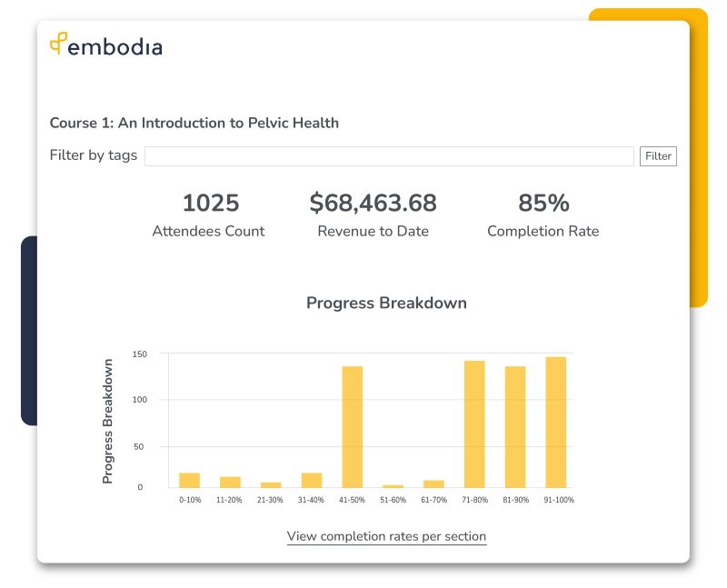The height and width of the screenshot is (588, 727).
Task: Pick the 31-40% bar in chart
Action: [312, 480]
